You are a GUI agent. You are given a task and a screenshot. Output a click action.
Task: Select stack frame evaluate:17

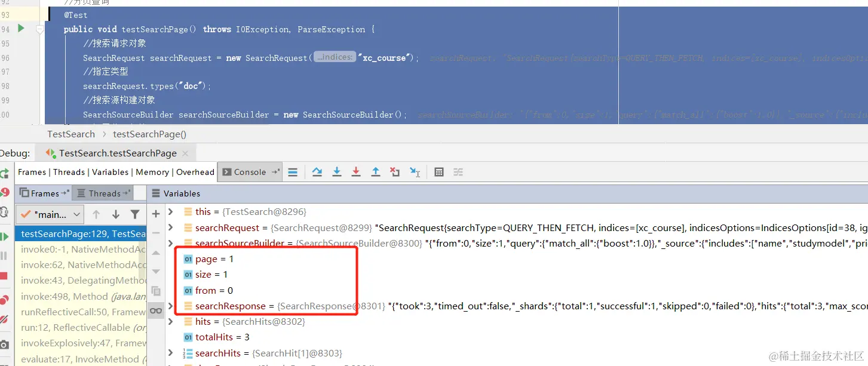[81, 359]
